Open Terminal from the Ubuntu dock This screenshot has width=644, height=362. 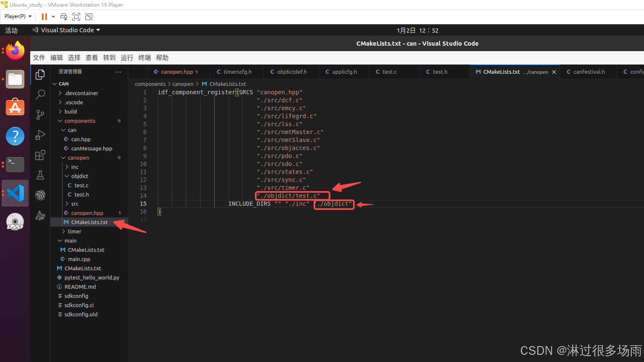click(x=15, y=165)
